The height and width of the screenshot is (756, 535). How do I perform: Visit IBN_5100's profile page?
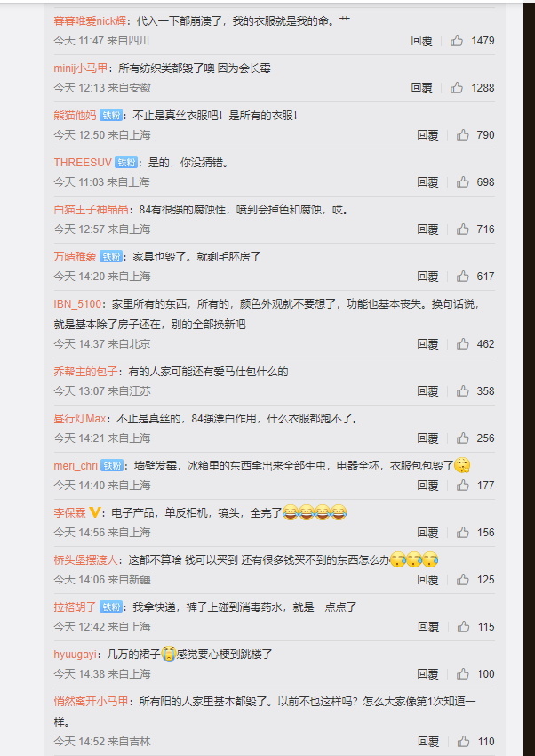(x=77, y=304)
